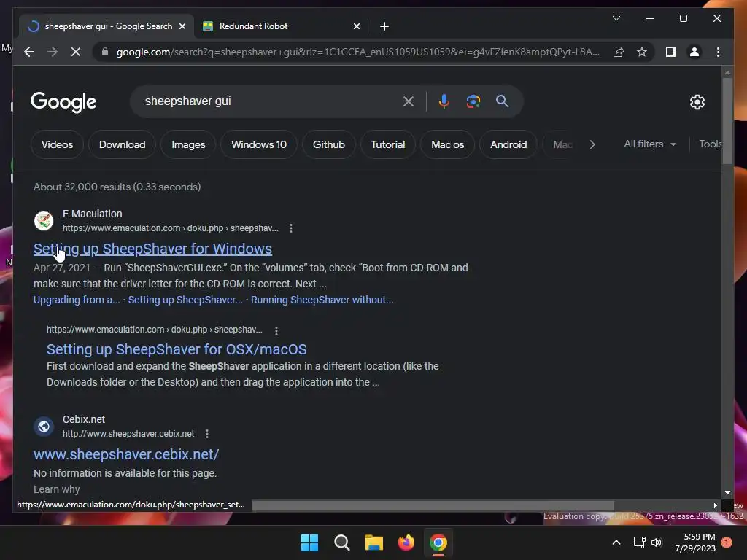Screen dimensions: 747x560
Task: Follow the Upgrading from a... sublink
Action: click(77, 300)
